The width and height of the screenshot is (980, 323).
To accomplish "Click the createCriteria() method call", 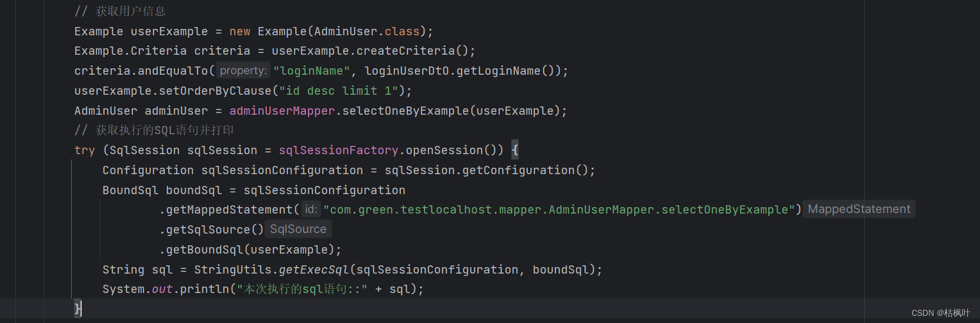I will point(412,51).
